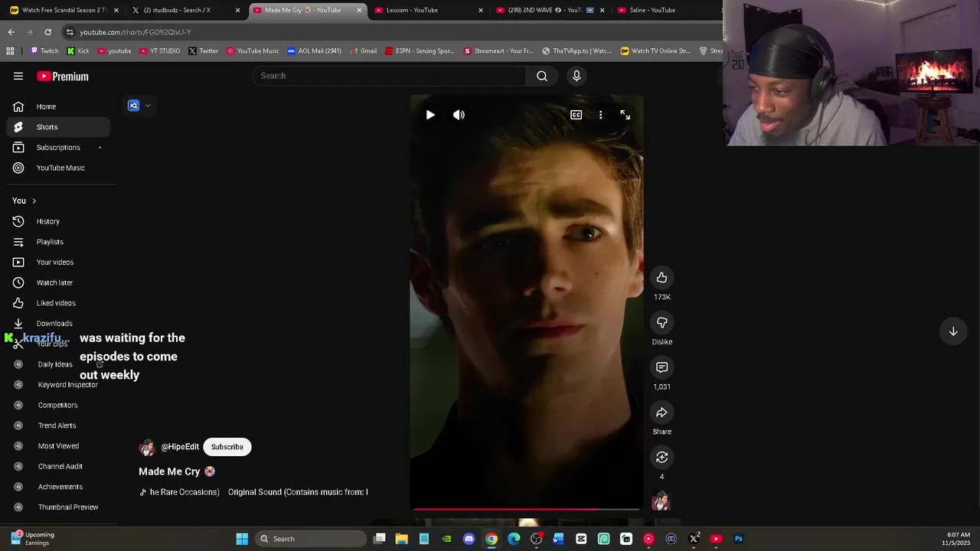Open the @HipeEdit channel name
Screen dimensions: 980x551
click(180, 447)
